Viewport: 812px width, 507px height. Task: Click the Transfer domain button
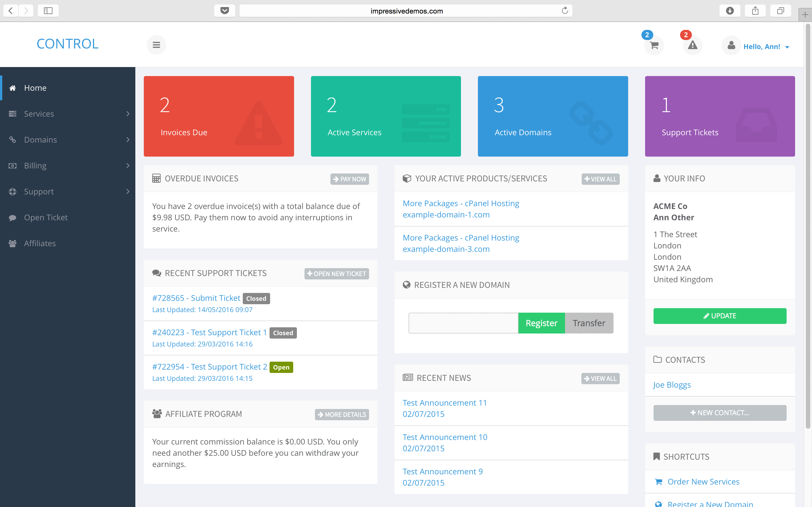[x=588, y=323]
